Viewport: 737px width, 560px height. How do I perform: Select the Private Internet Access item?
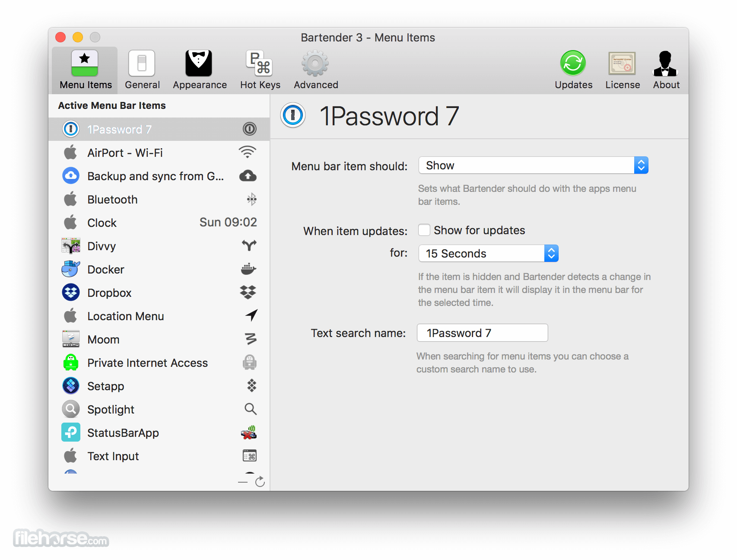159,363
